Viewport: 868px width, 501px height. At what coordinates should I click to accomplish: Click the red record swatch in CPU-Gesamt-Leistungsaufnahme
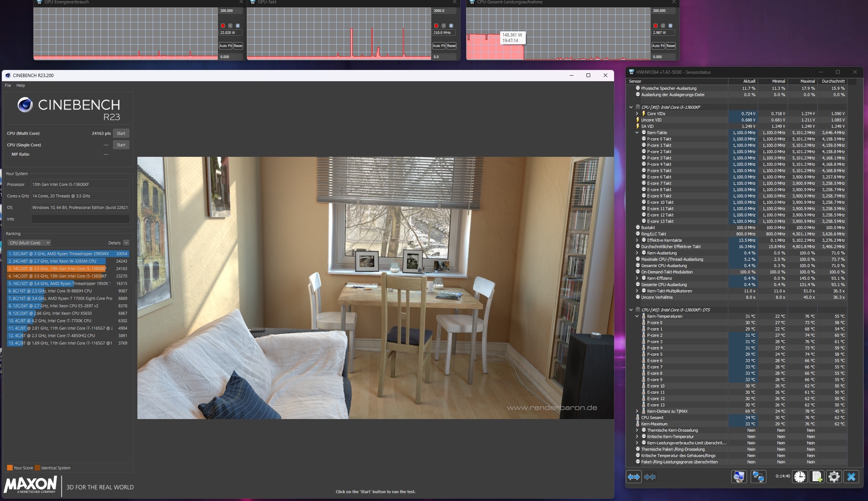coord(656,26)
